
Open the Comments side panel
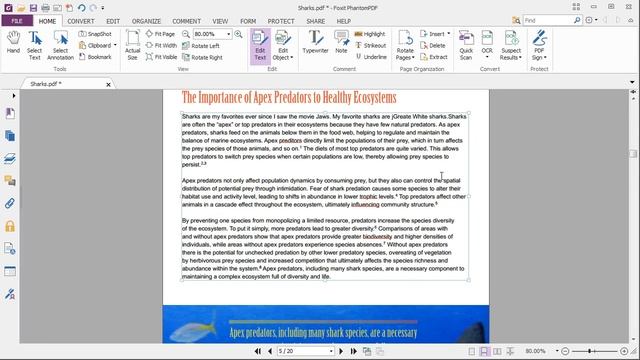pyautogui.click(x=10, y=181)
